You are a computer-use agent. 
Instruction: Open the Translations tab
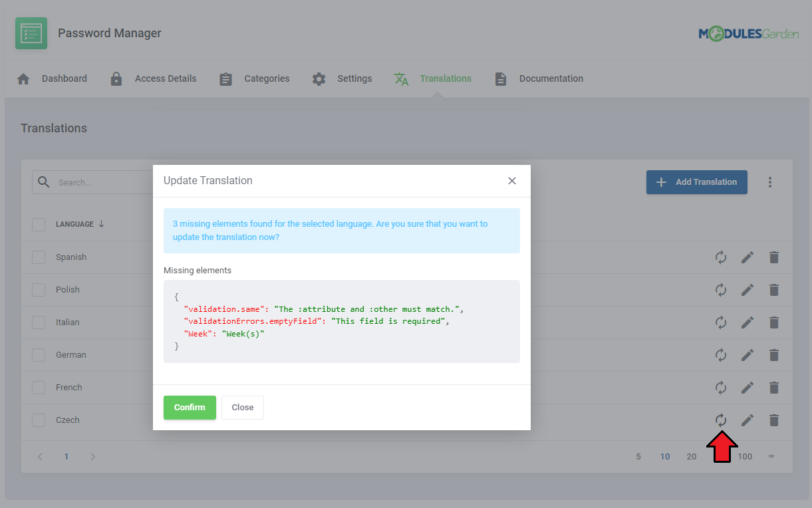[432, 79]
